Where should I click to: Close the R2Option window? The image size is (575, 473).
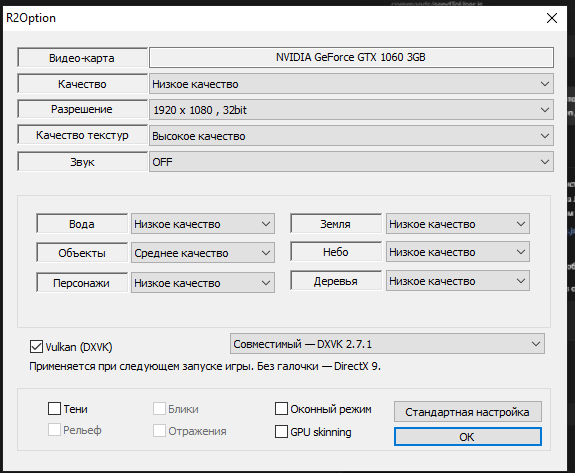pos(552,18)
